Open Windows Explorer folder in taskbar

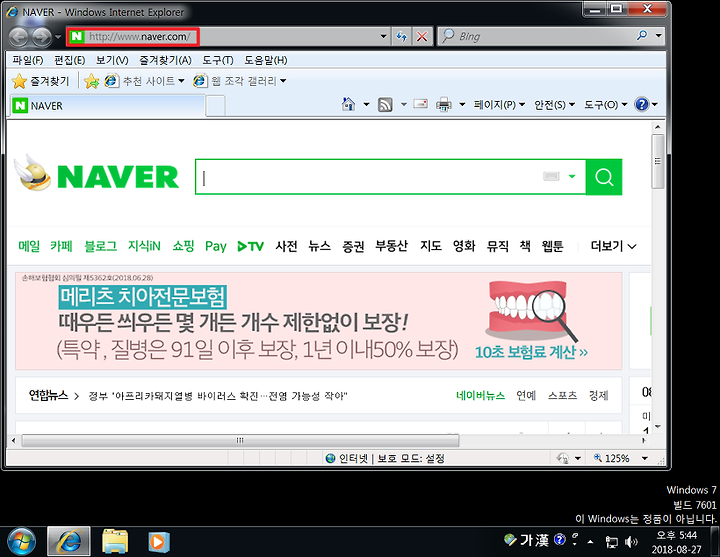[x=115, y=542]
